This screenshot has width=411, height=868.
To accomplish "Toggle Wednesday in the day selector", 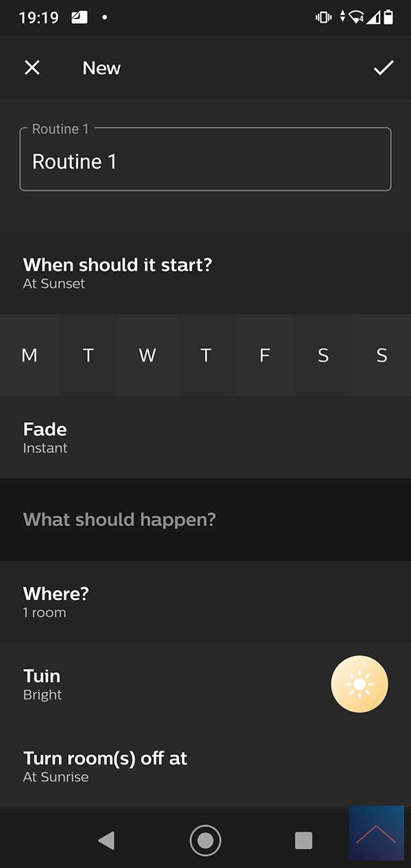I will 147,356.
